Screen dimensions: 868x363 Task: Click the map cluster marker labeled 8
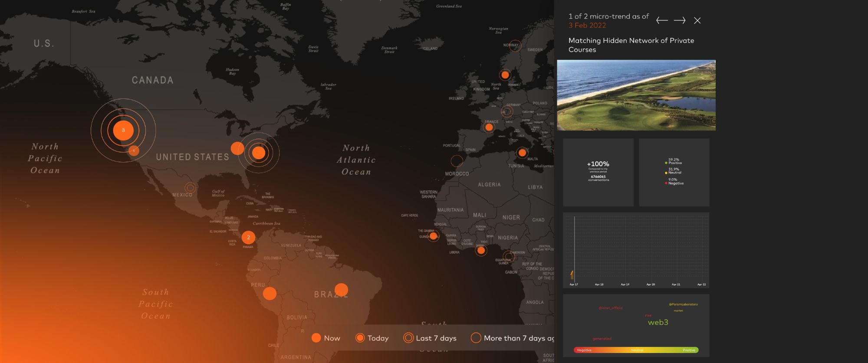click(123, 130)
